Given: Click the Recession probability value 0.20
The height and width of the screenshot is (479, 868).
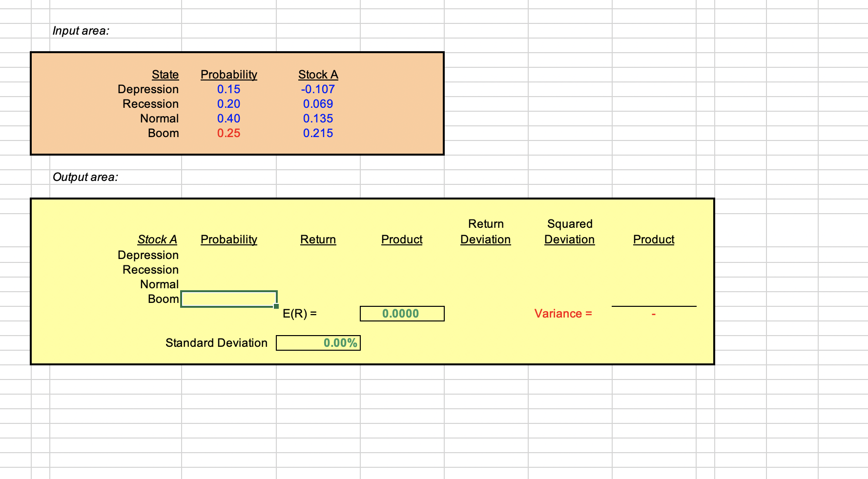Looking at the screenshot, I should [229, 104].
